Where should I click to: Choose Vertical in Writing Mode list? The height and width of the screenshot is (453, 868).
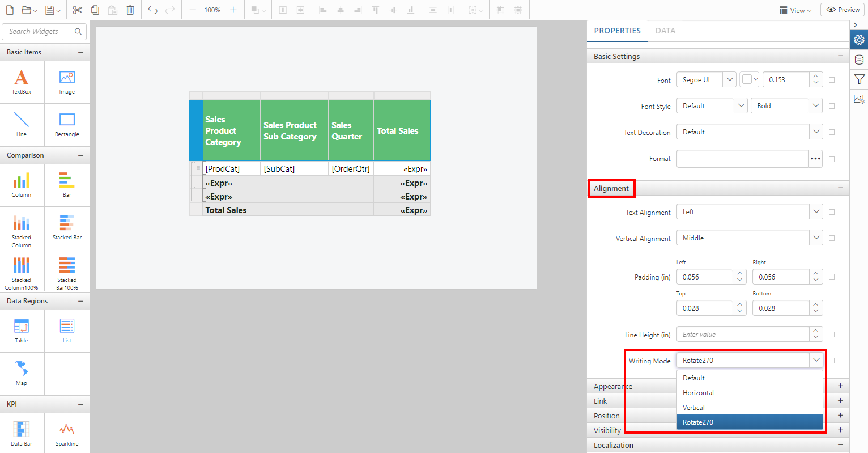tap(750, 408)
